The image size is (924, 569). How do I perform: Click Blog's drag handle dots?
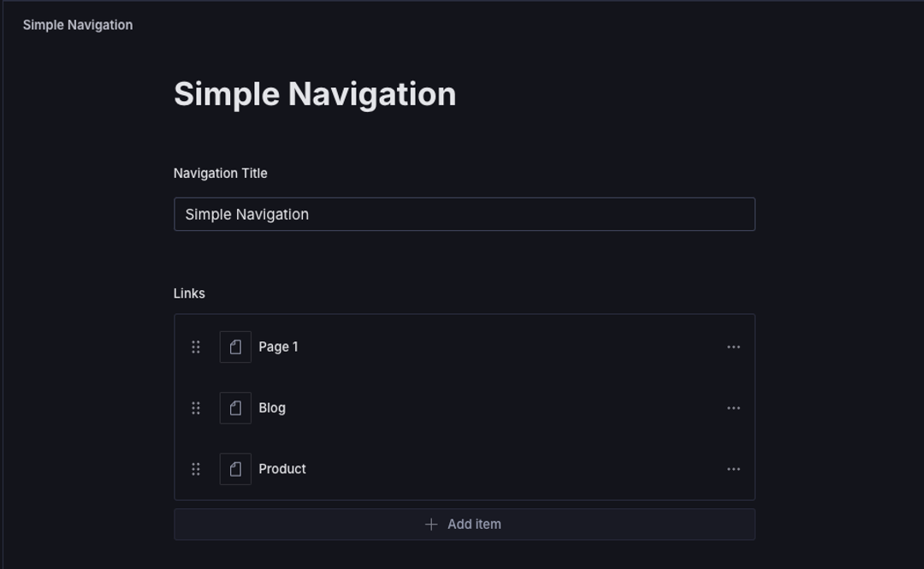pos(195,407)
